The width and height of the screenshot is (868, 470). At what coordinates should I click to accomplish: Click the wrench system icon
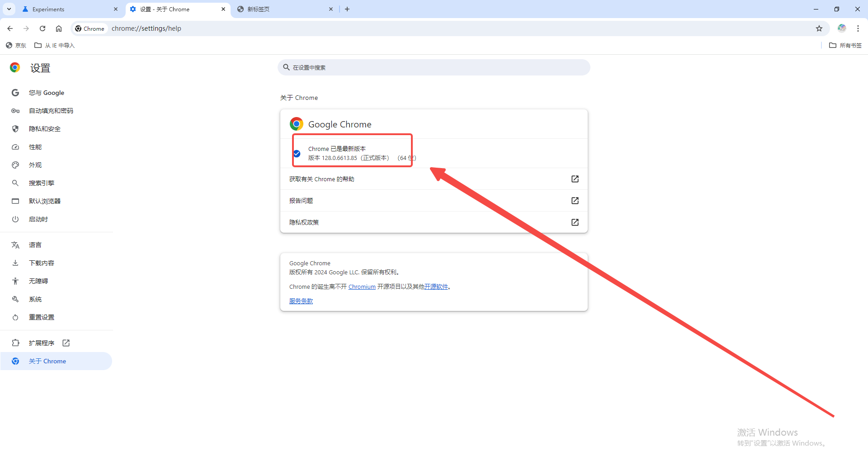15,299
